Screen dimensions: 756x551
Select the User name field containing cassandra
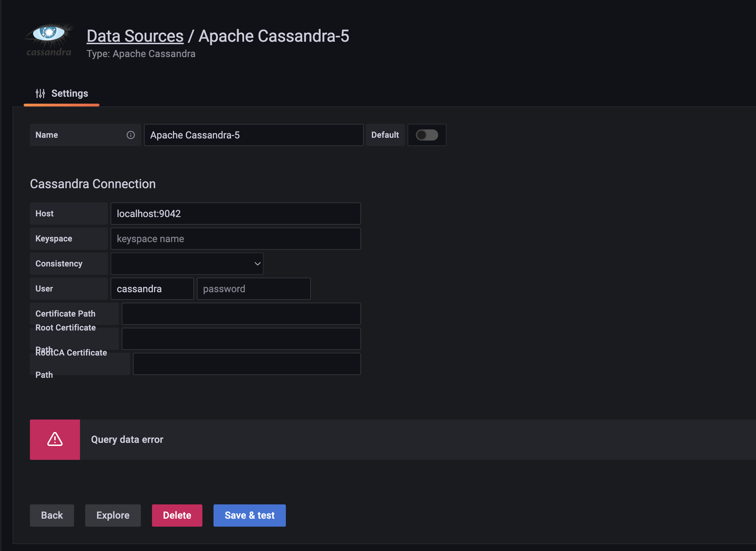coord(152,289)
